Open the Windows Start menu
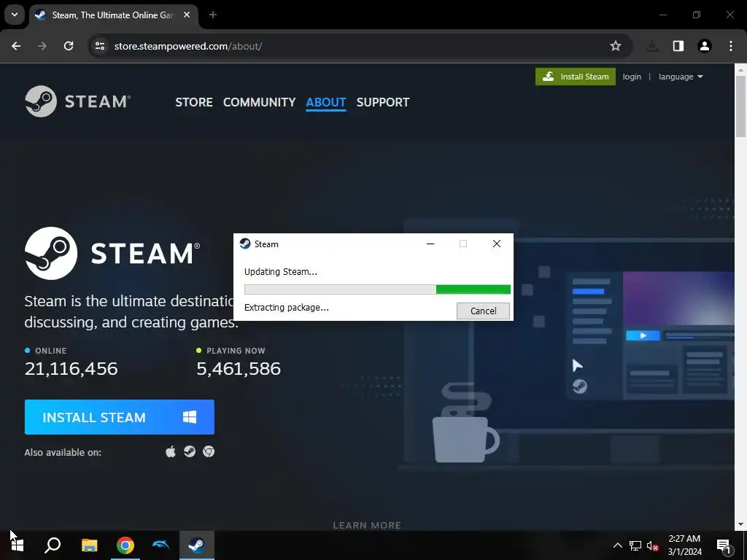Screen dimensions: 747x560 tap(18, 545)
